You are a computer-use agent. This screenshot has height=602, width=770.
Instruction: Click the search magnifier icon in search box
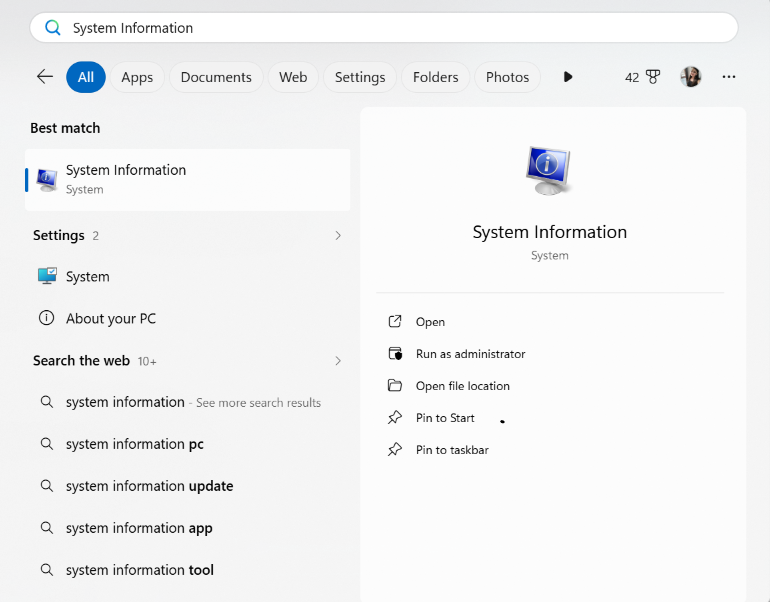53,27
